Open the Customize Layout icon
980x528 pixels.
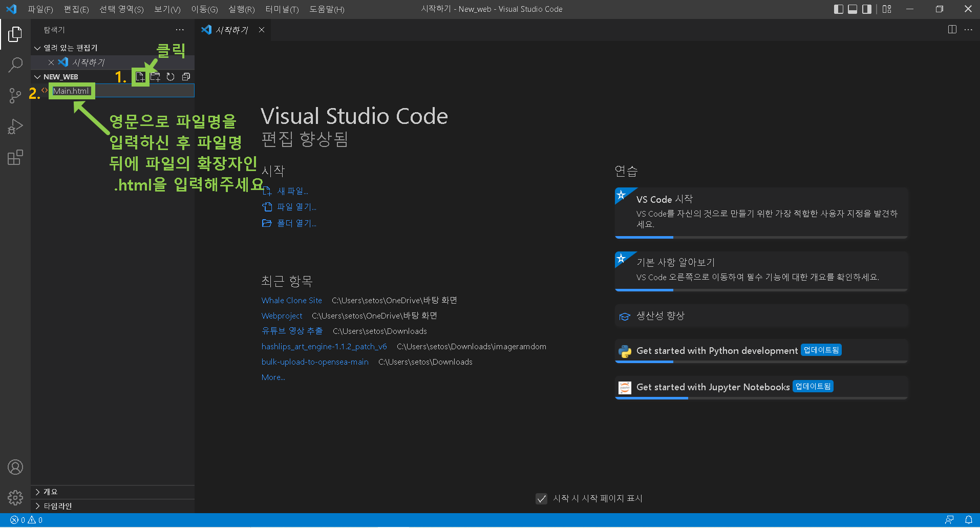point(887,9)
